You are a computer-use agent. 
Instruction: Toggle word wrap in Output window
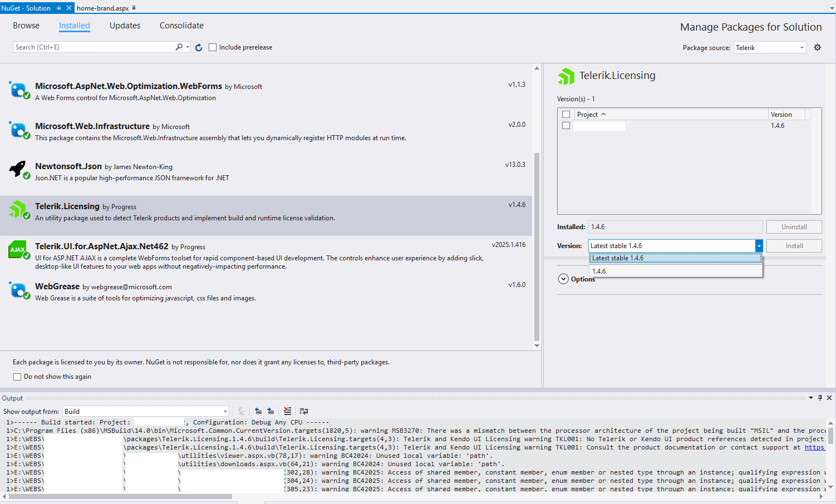(x=304, y=411)
